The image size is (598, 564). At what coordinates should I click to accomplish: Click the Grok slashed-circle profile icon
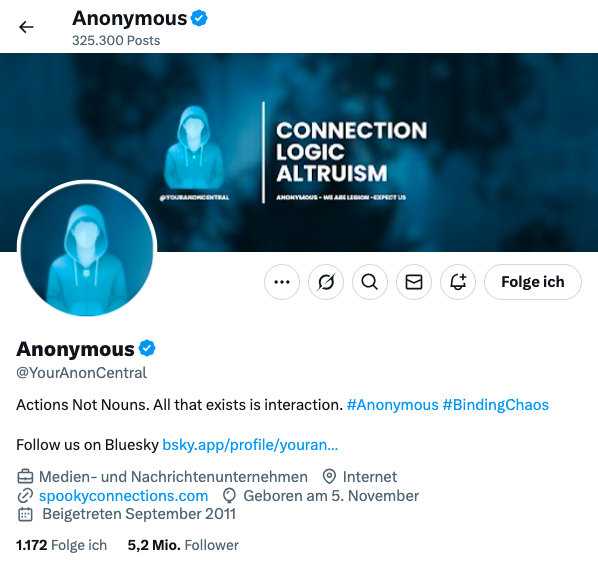tap(326, 282)
